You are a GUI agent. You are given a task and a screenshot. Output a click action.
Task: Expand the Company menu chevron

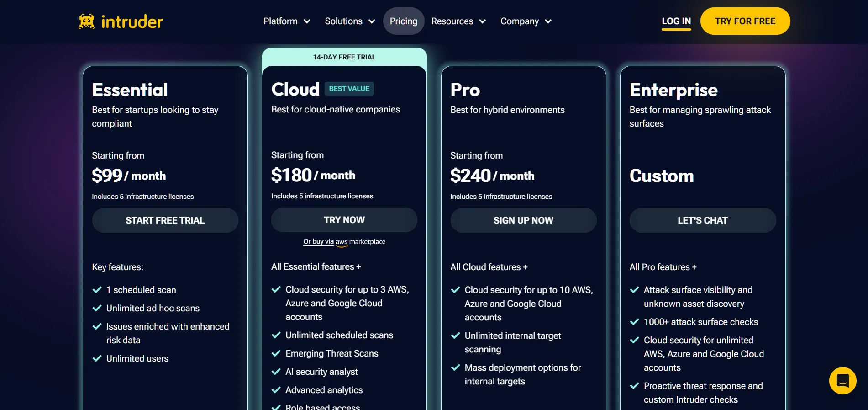548,21
